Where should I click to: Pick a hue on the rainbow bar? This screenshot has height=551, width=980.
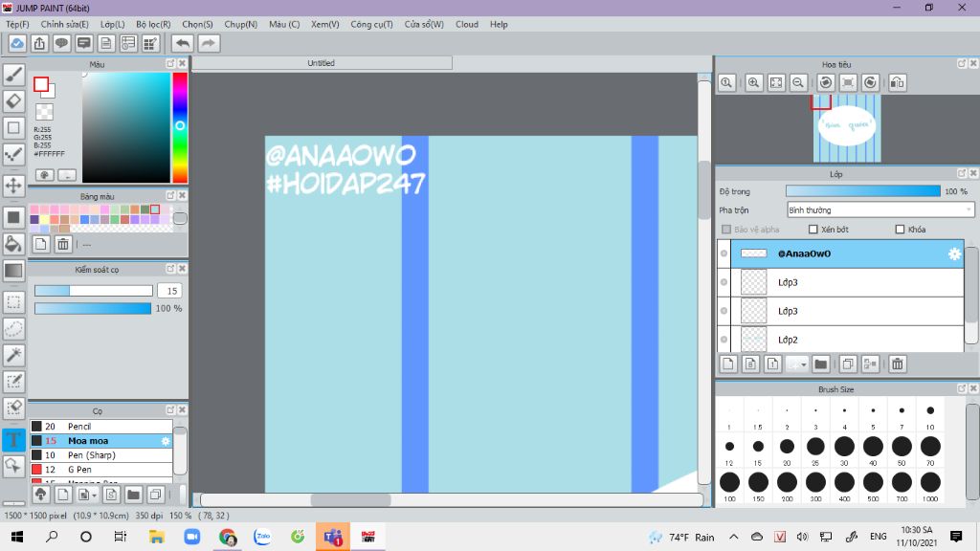point(180,127)
